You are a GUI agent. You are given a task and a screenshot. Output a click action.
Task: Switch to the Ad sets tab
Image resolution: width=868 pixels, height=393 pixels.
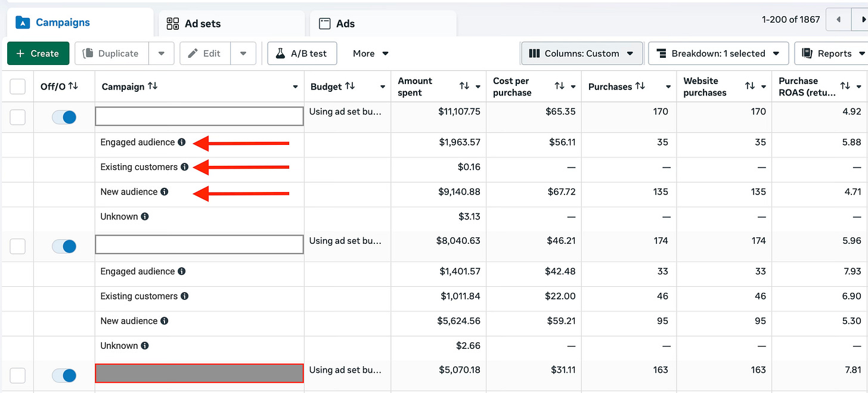pyautogui.click(x=201, y=23)
